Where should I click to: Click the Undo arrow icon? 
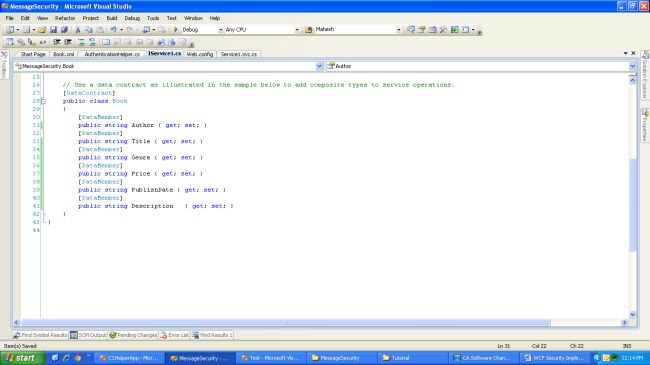(113, 30)
